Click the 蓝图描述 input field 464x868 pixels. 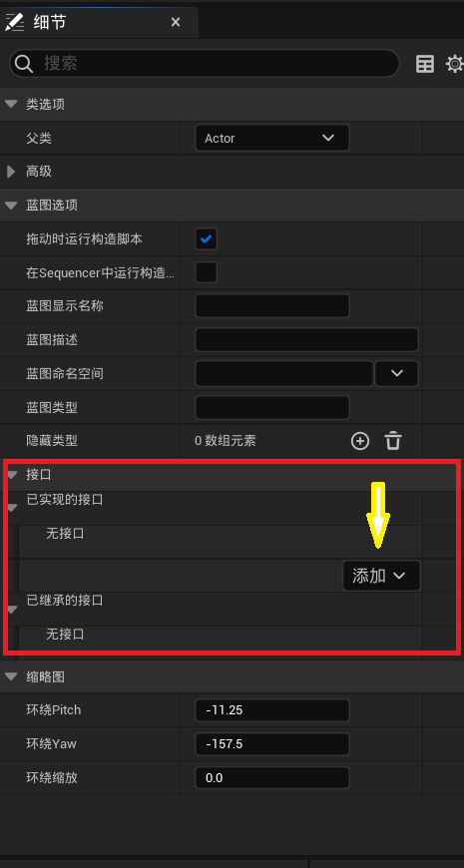306,340
